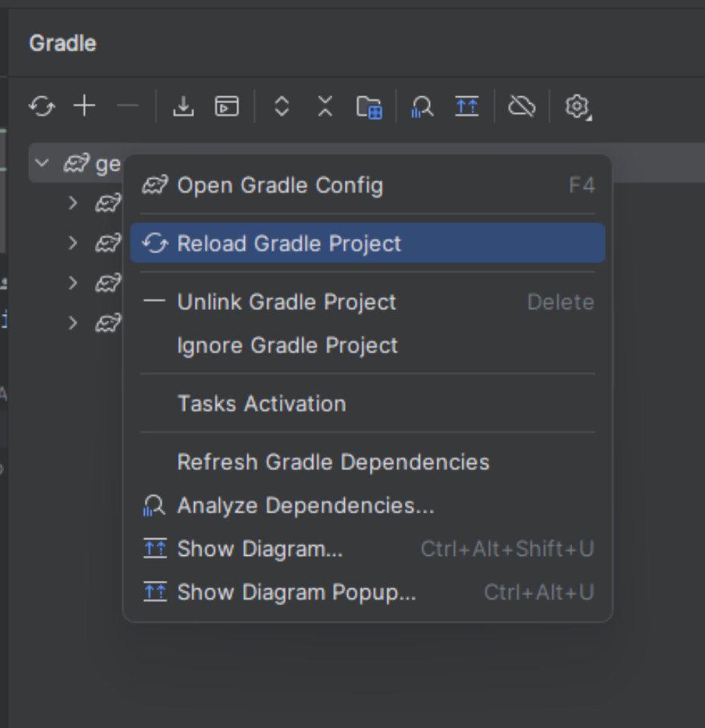Open Gradle settings gear dropdown
Screen dimensions: 705x728
[x=578, y=107]
